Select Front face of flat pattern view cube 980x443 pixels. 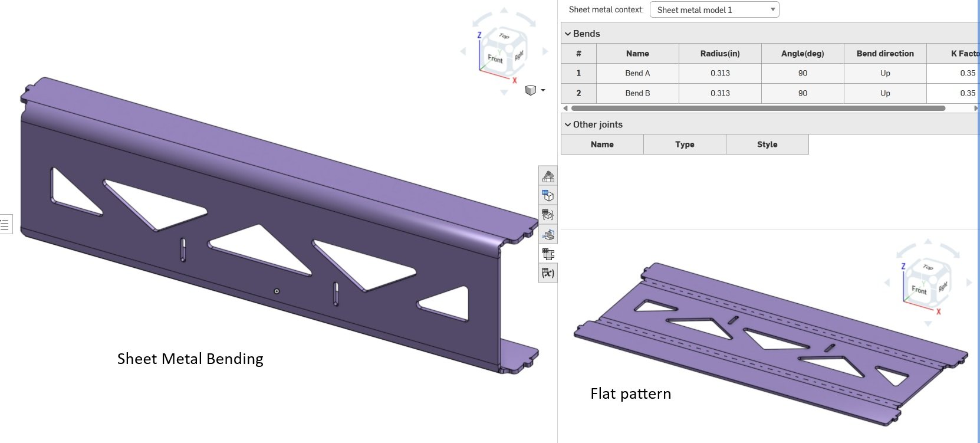pos(919,290)
